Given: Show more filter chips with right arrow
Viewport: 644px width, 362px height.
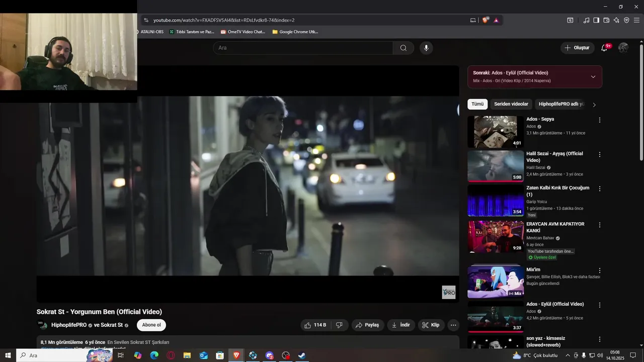Looking at the screenshot, I should pyautogui.click(x=594, y=105).
